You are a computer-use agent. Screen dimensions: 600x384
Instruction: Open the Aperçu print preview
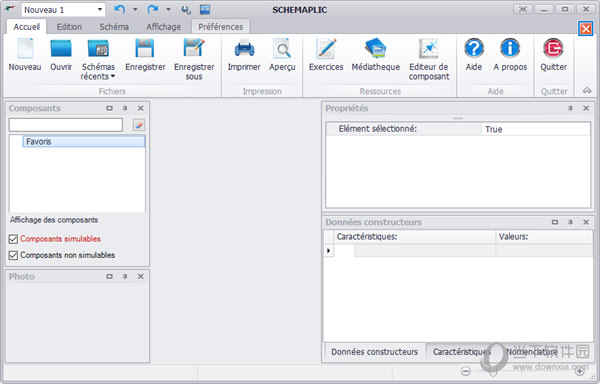coord(282,55)
